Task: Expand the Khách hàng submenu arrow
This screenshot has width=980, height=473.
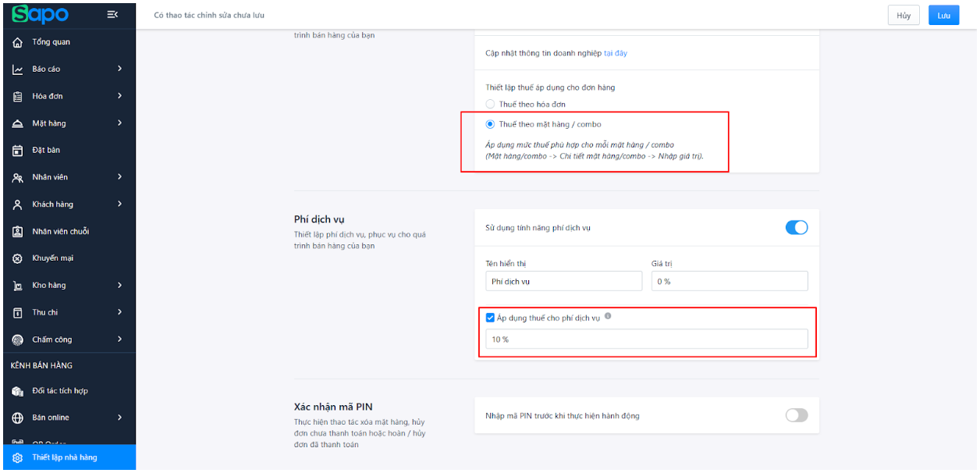Action: [119, 204]
